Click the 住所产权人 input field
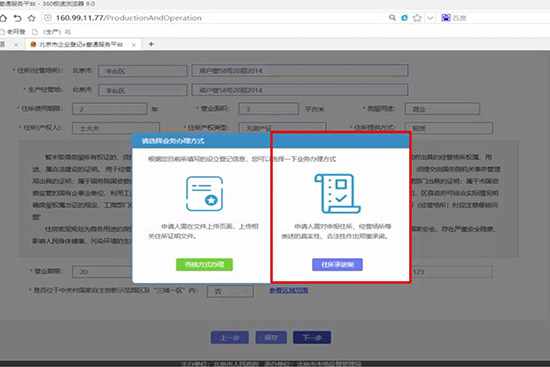550x367 pixels. pyautogui.click(x=116, y=128)
